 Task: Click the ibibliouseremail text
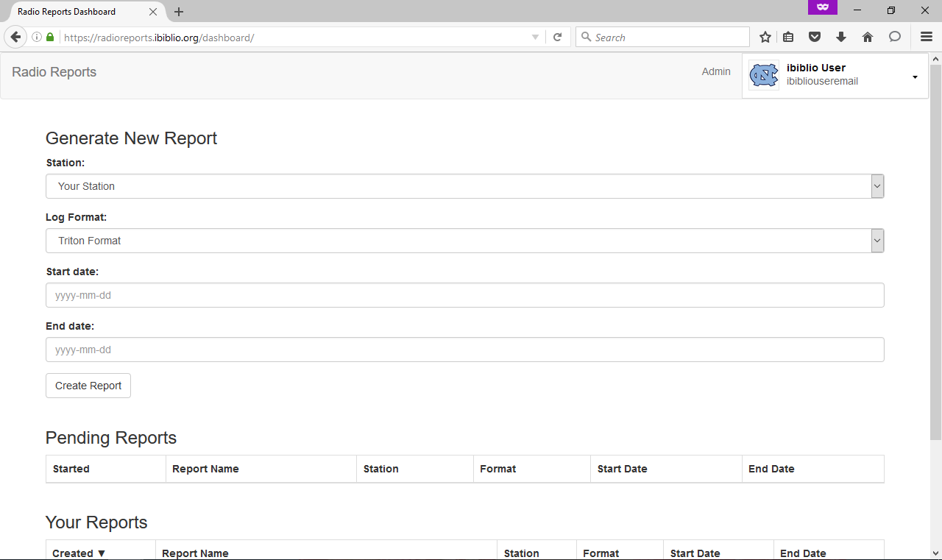(x=822, y=82)
